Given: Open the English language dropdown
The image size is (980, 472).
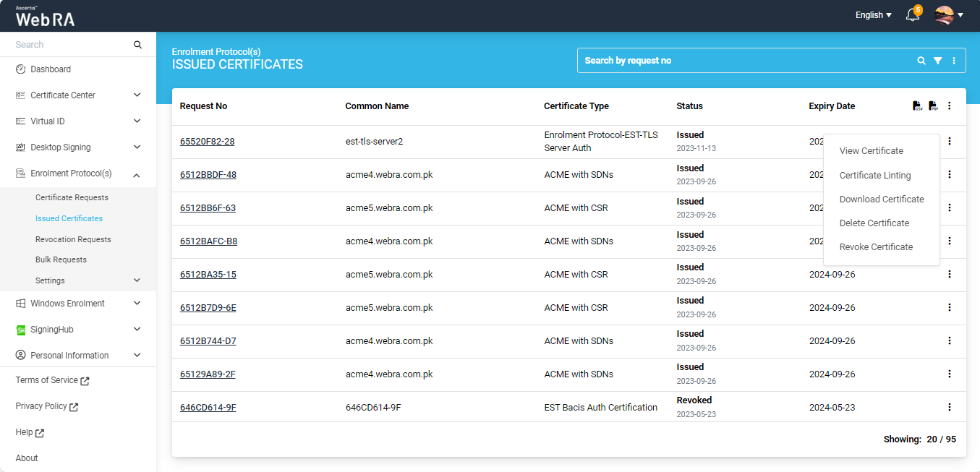Looking at the screenshot, I should click(x=873, y=15).
